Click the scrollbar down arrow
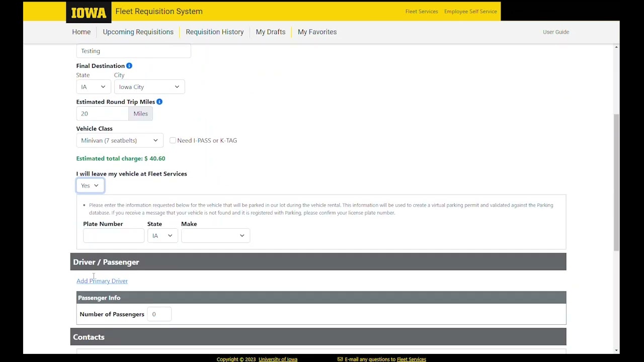The image size is (644, 362). [x=616, y=350]
